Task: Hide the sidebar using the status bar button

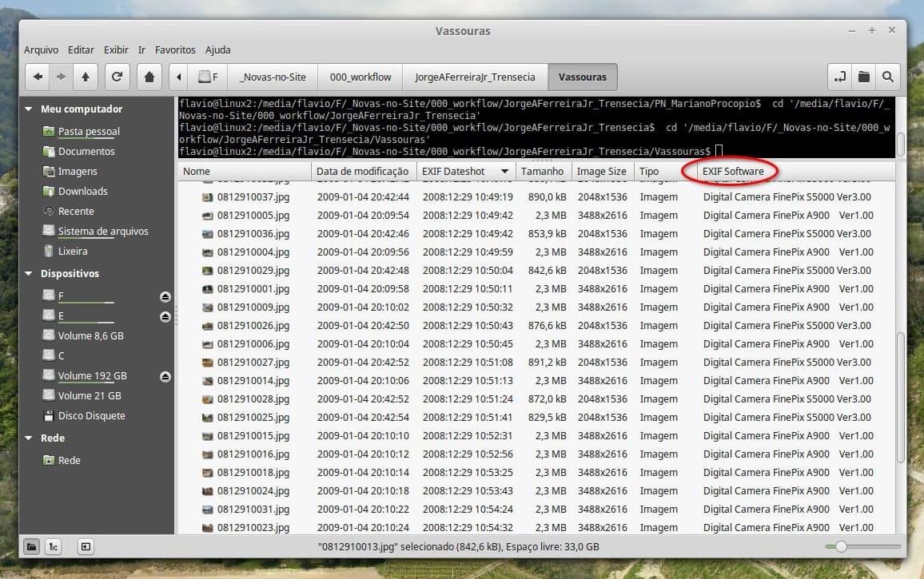Action: point(86,547)
